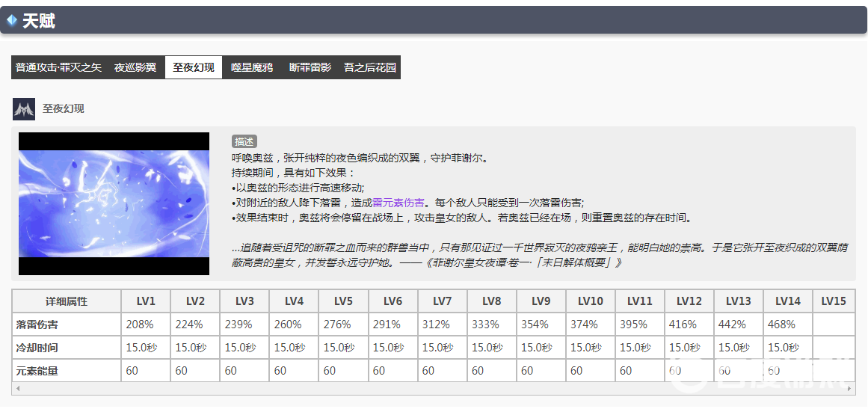Viewport: 868px width, 409px height.
Task: Select the 落雷伤害 row label
Action: pos(37,325)
